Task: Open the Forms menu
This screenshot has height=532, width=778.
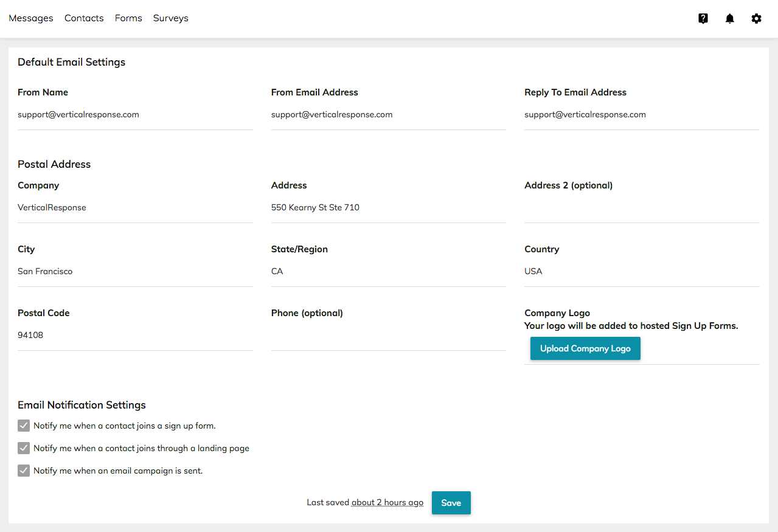Action: coord(128,18)
